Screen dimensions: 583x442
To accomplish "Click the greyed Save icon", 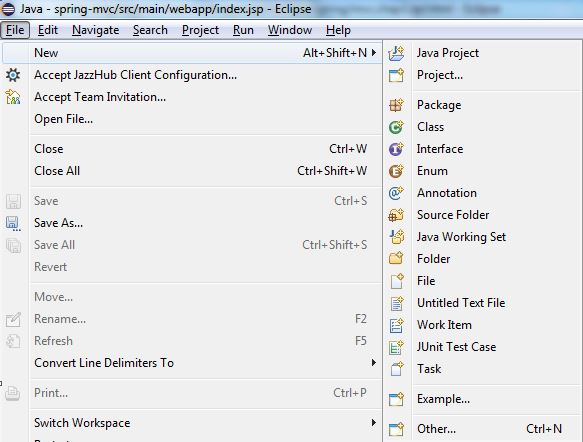I will (x=13, y=201).
